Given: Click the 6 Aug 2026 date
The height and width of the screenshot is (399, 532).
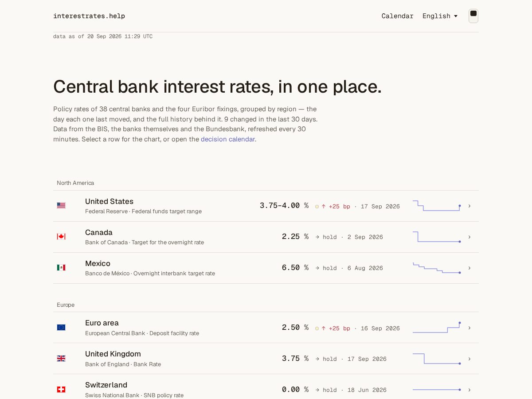Looking at the screenshot, I should [x=365, y=268].
